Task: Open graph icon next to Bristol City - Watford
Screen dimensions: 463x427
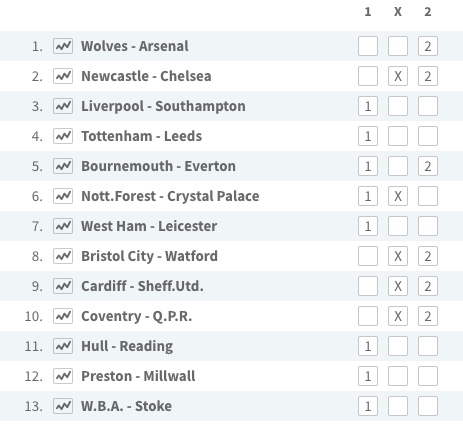Action: (63, 256)
